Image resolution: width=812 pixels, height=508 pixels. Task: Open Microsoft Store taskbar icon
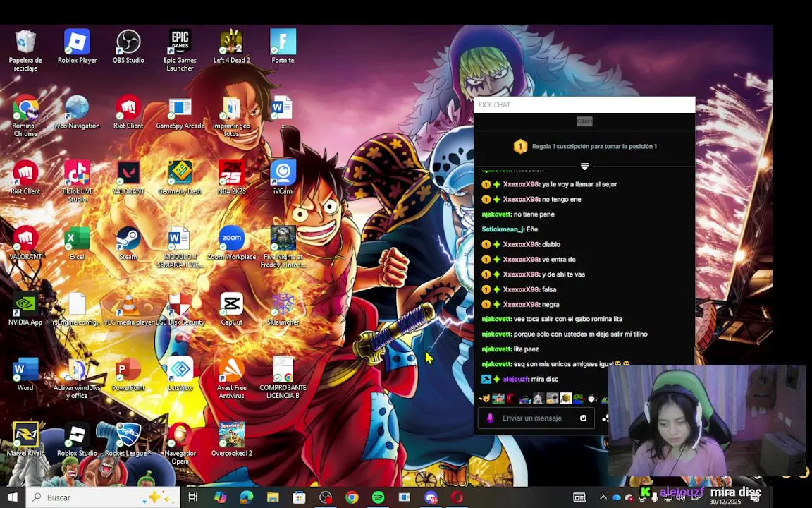coord(299,497)
